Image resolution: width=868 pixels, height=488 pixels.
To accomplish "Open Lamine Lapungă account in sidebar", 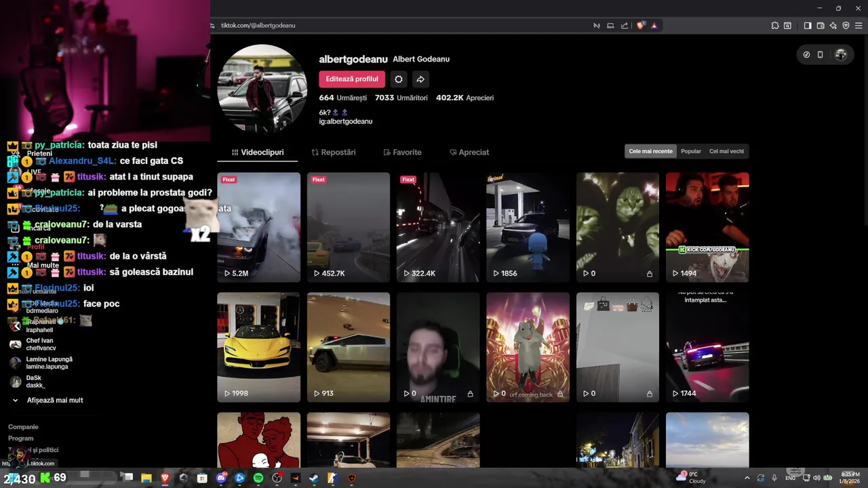I will click(x=41, y=363).
